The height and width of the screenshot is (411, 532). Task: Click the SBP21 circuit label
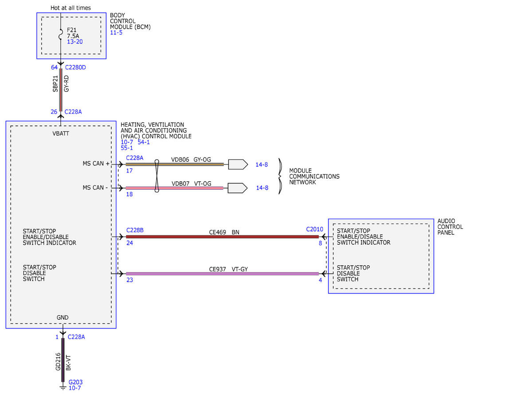pos(56,83)
